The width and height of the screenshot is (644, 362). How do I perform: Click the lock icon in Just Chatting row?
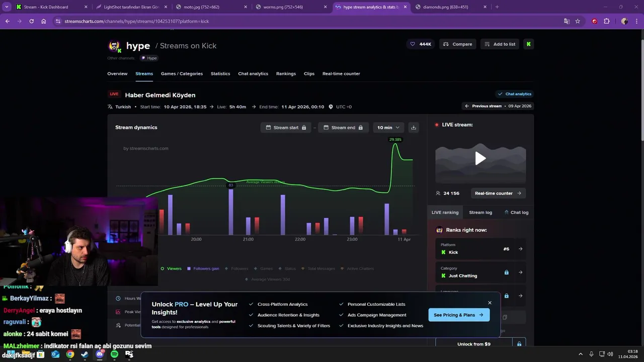click(x=507, y=272)
